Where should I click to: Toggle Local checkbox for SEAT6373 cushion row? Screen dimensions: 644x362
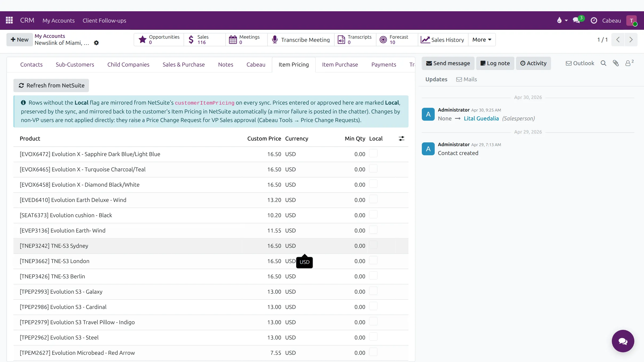pyautogui.click(x=373, y=215)
